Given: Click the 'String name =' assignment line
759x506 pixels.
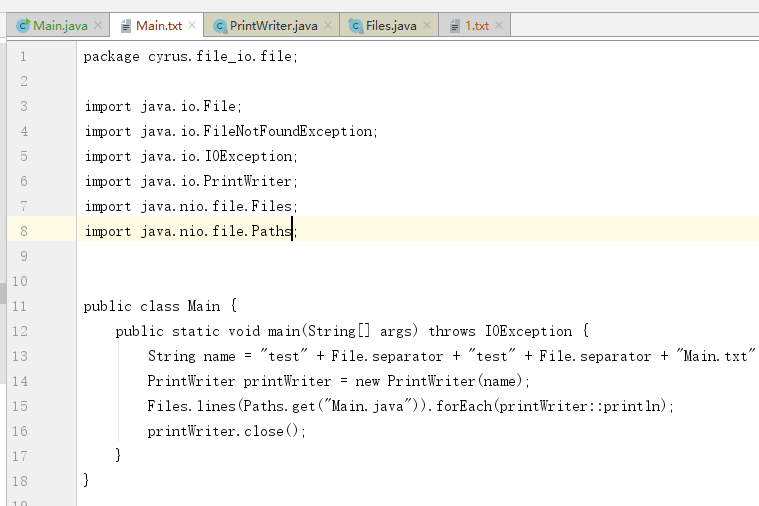Looking at the screenshot, I should coord(451,356).
